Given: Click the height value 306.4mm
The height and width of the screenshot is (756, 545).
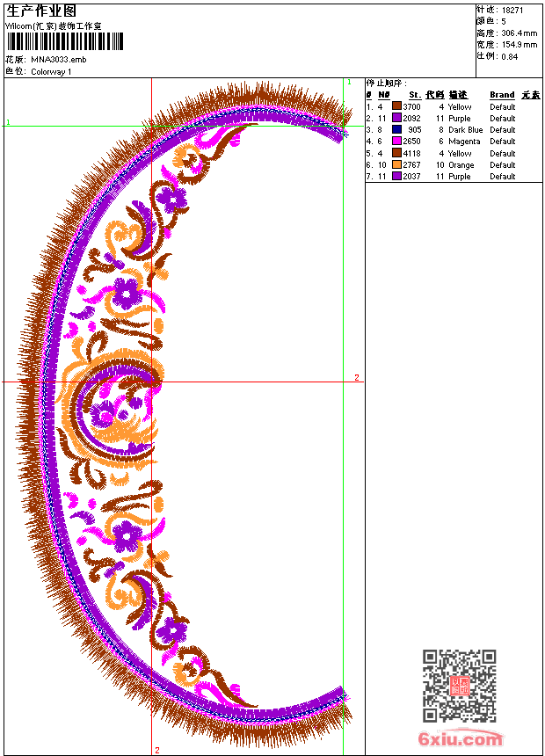Looking at the screenshot, I should coord(519,33).
